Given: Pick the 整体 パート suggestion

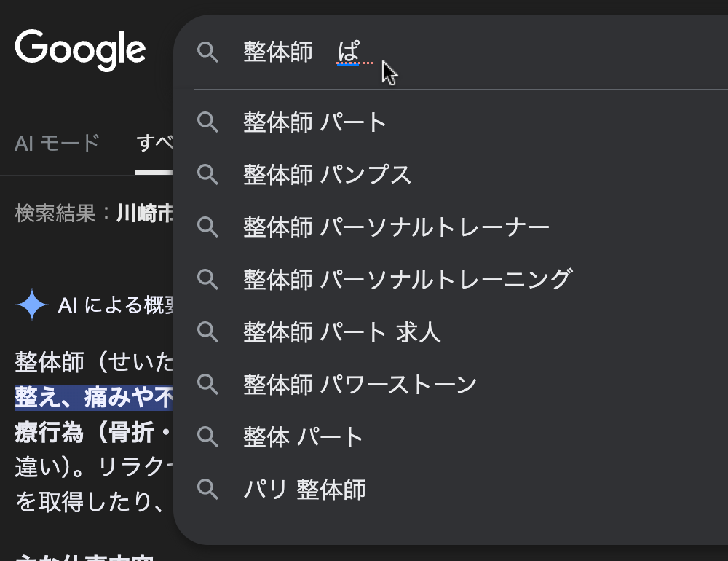Looking at the screenshot, I should [x=303, y=437].
